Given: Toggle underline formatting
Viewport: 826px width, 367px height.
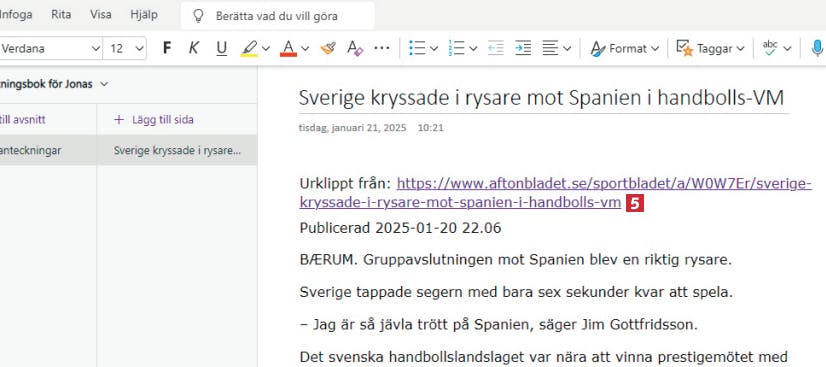Looking at the screenshot, I should tap(222, 48).
